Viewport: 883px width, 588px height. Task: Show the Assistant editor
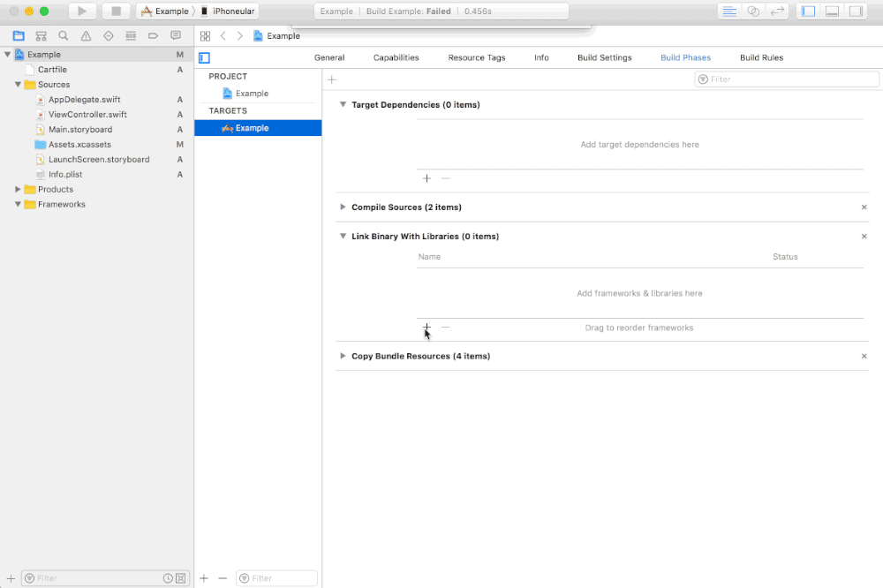[753, 11]
